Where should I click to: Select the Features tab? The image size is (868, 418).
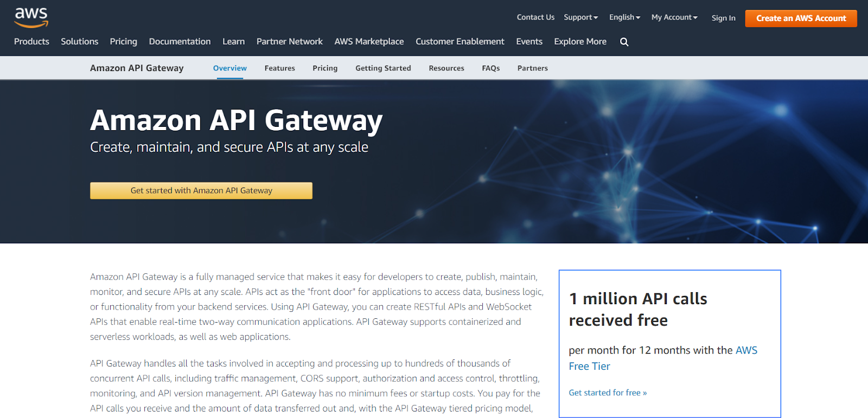click(280, 68)
